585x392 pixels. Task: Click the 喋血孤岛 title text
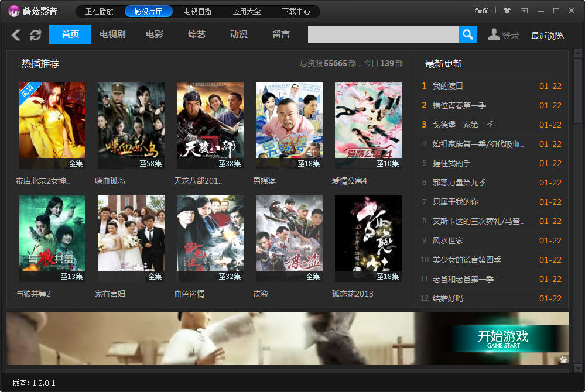click(x=110, y=181)
